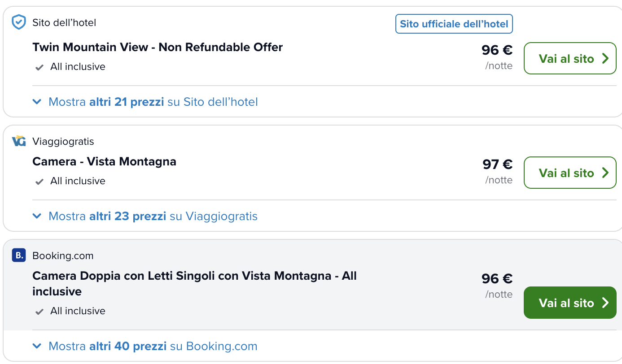This screenshot has width=622, height=364.
Task: Click the arrow on the Viaggiogratis Vai al sito button
Action: [605, 173]
